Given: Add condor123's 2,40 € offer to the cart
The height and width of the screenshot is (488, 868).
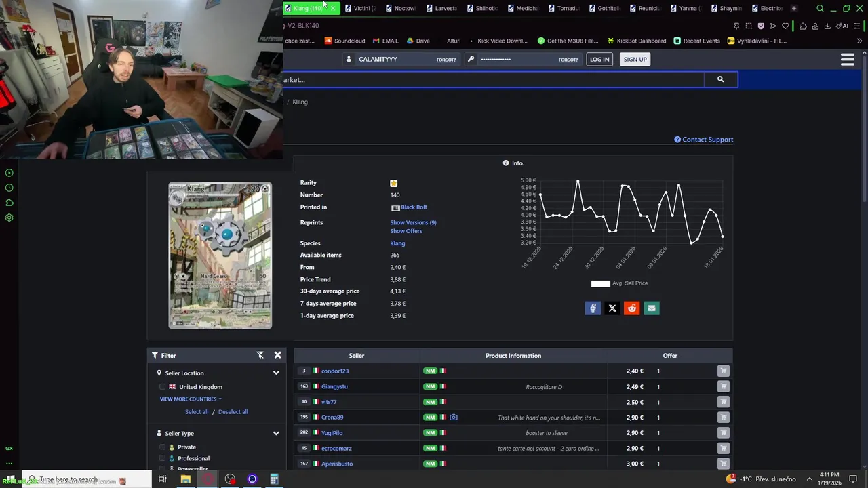Looking at the screenshot, I should (x=723, y=371).
